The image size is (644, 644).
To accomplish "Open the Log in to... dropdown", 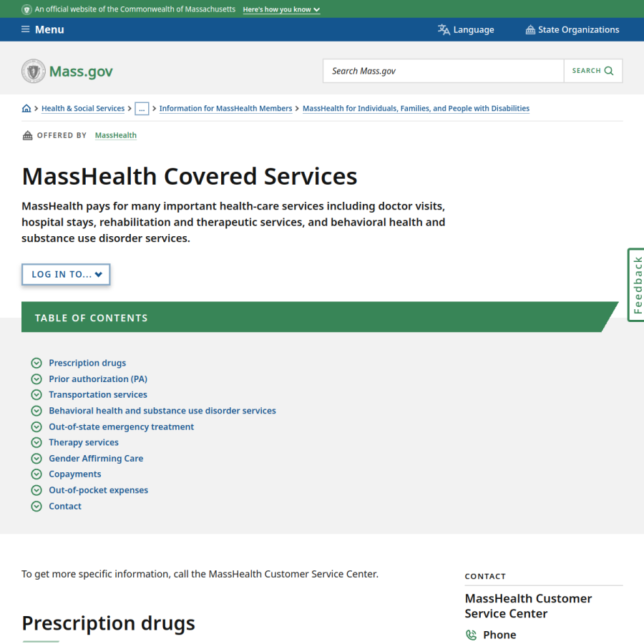I will pyautogui.click(x=66, y=274).
